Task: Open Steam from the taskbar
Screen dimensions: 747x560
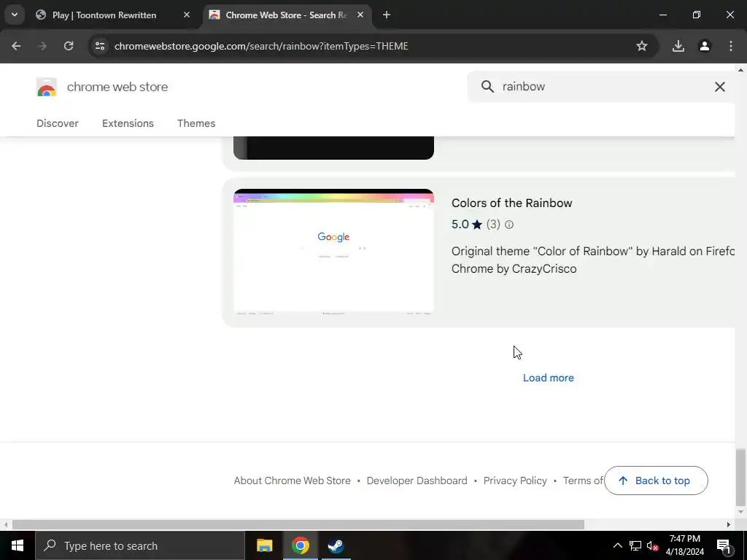Action: pos(336,545)
